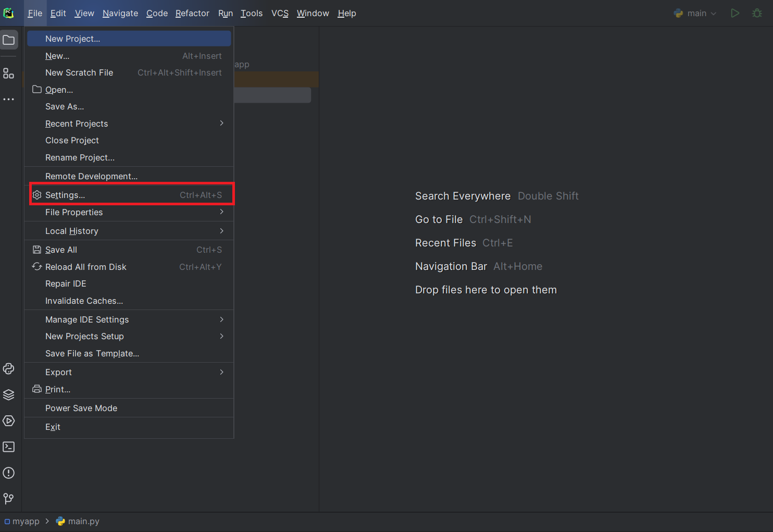Open the Navigate menu

tap(120, 13)
